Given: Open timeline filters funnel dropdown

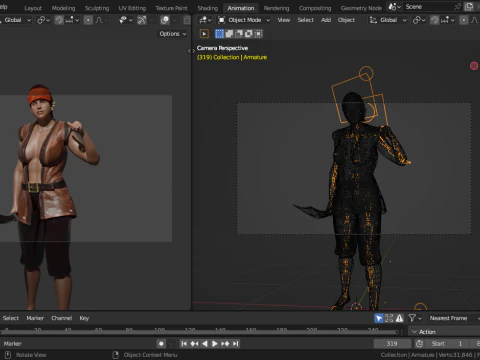Looking at the screenshot, I should coord(415,318).
